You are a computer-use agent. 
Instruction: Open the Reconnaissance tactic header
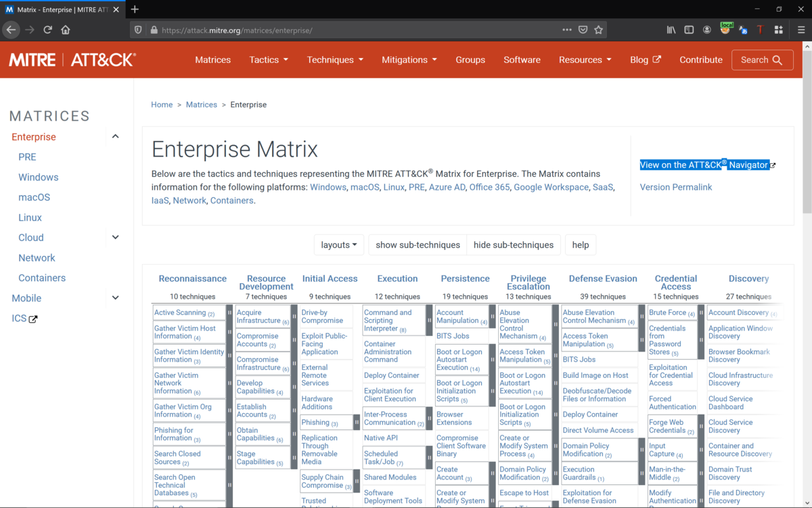(193, 278)
